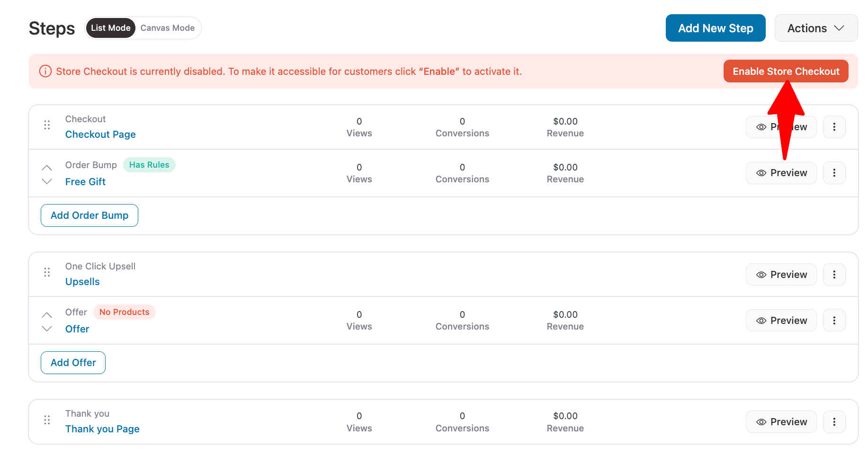Grab drag handle of Checkout step
Screen dimensions: 868x465
coord(47,125)
